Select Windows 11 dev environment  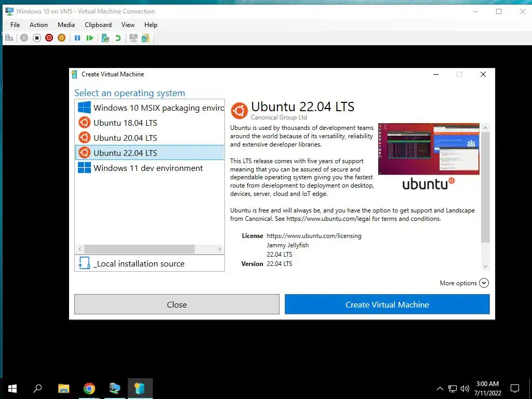150,168
